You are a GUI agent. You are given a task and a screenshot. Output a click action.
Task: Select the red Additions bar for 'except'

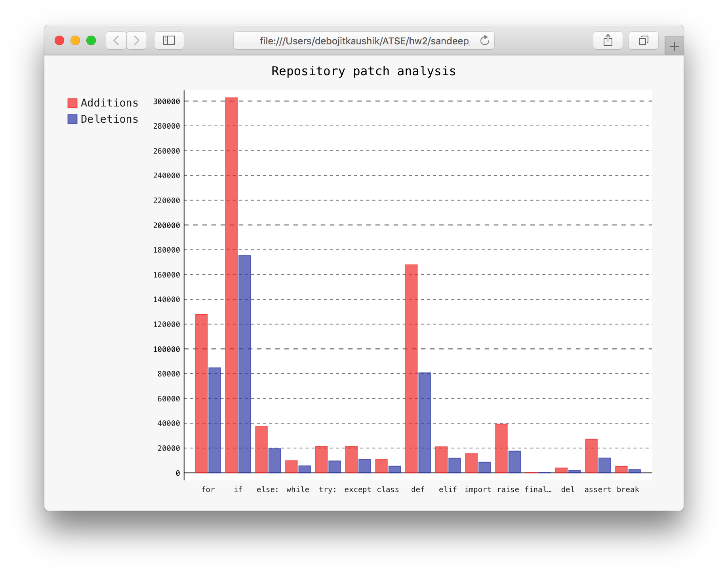[x=351, y=459]
